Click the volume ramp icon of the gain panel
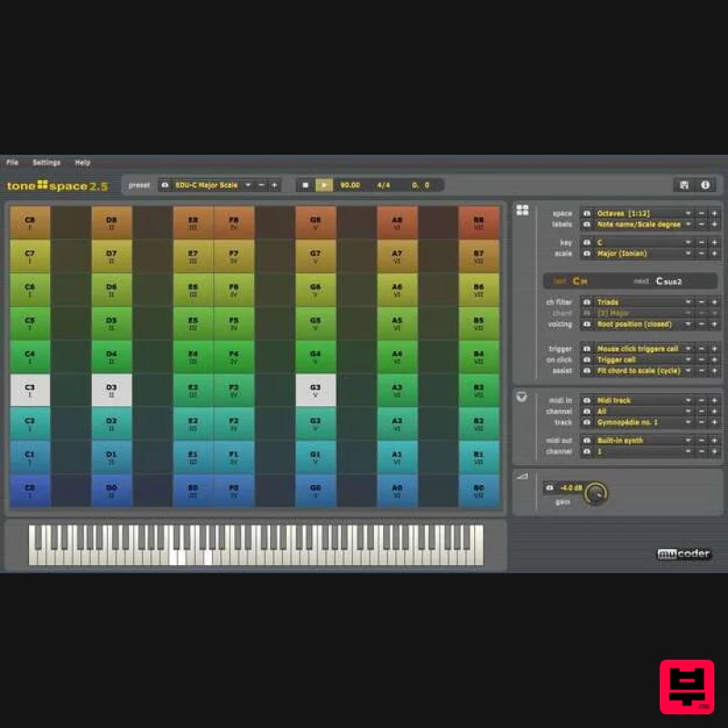The width and height of the screenshot is (728, 728). coord(522,476)
